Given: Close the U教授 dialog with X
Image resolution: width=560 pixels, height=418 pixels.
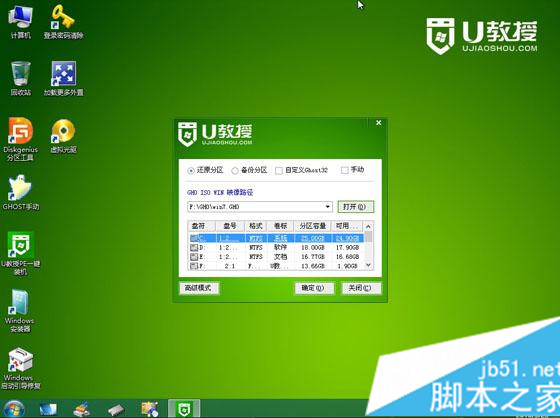Looking at the screenshot, I should click(379, 123).
